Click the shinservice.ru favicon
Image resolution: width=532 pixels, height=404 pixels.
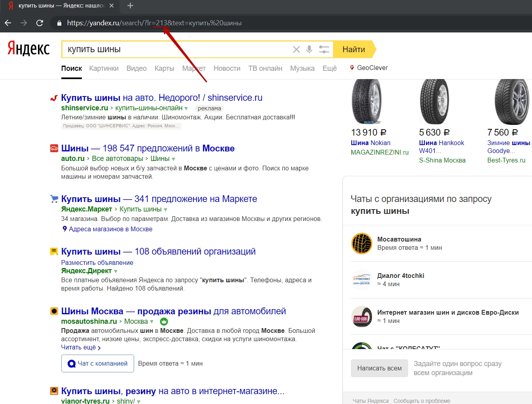click(x=54, y=98)
